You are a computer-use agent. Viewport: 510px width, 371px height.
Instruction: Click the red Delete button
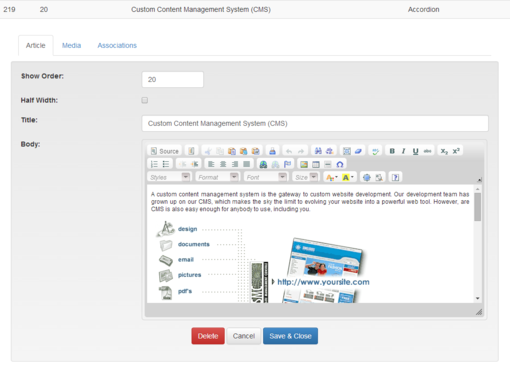tap(208, 336)
